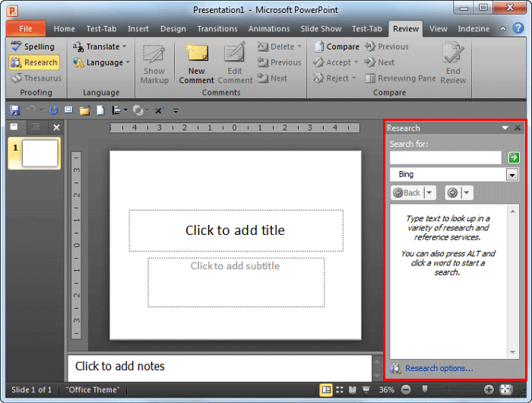Go to Next comment in Comments group

point(272,78)
